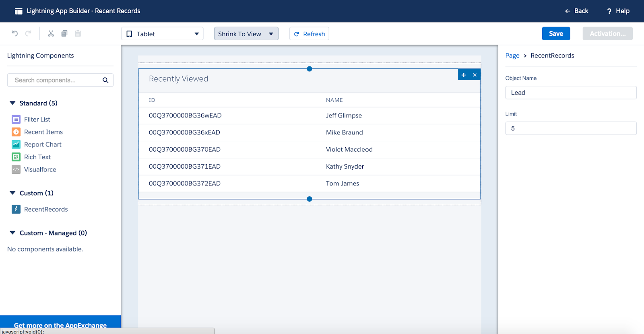This screenshot has height=334, width=644.
Task: Click the Recently Viewed heading
Action: click(x=179, y=79)
